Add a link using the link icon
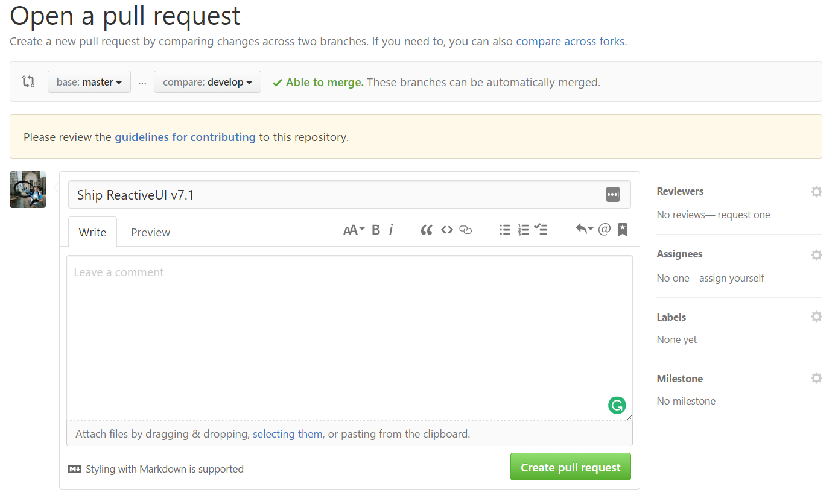 pos(465,230)
